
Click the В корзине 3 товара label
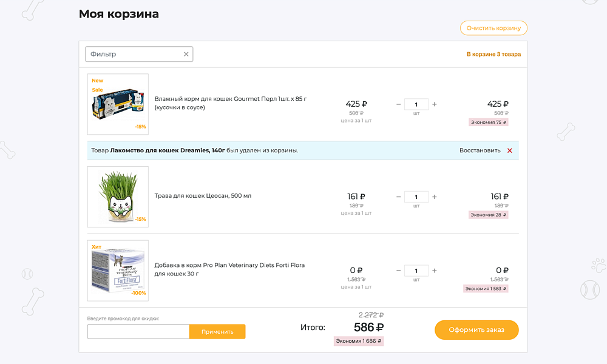493,54
